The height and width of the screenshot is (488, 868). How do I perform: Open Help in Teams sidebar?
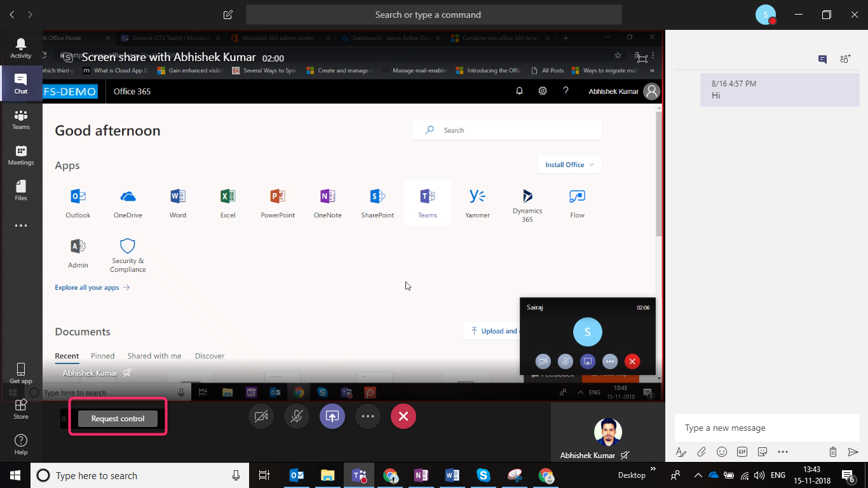pyautogui.click(x=21, y=444)
